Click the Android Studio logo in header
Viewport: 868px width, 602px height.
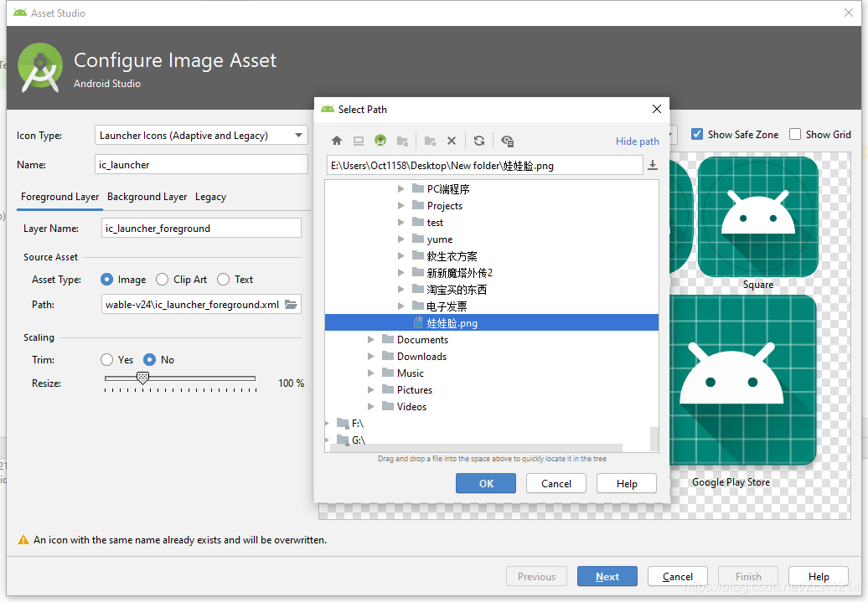click(40, 68)
